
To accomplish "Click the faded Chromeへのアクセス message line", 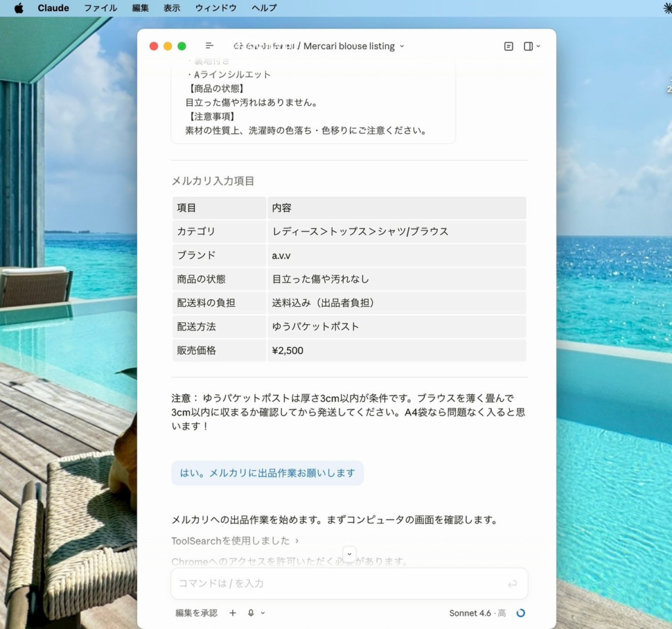I will click(289, 561).
